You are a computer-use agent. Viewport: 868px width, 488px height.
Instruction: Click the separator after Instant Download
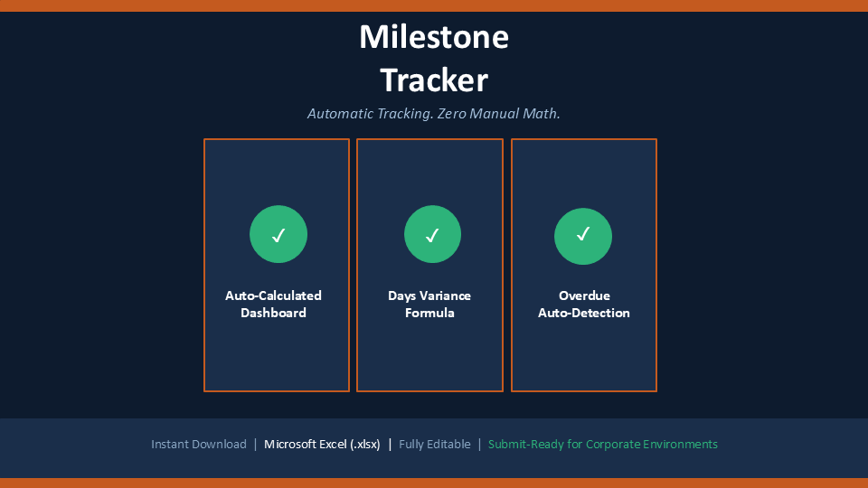255,445
